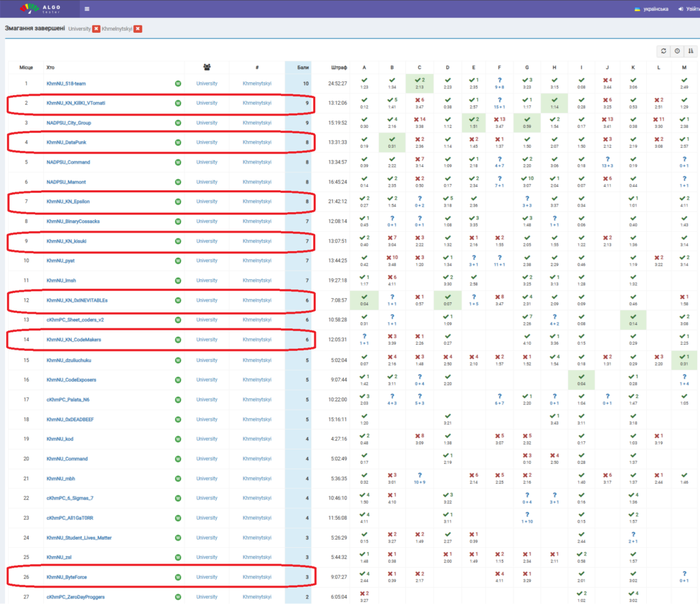
Task: Click problem M column header
Action: pyautogui.click(x=684, y=67)
